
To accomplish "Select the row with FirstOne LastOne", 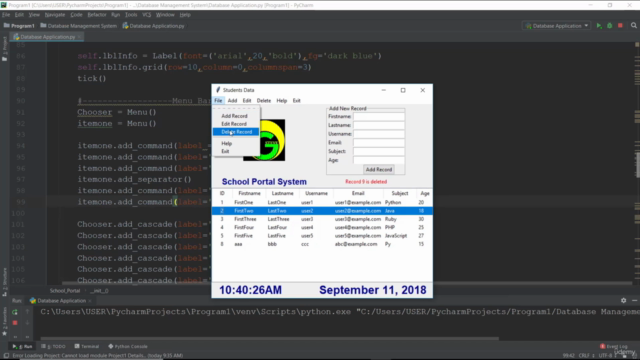I will coord(322,202).
